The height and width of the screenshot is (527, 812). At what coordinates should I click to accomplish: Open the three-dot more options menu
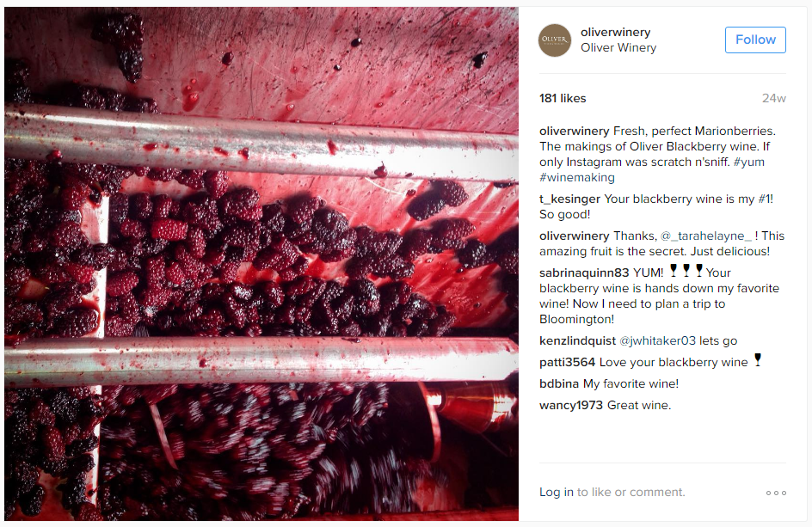tap(776, 493)
